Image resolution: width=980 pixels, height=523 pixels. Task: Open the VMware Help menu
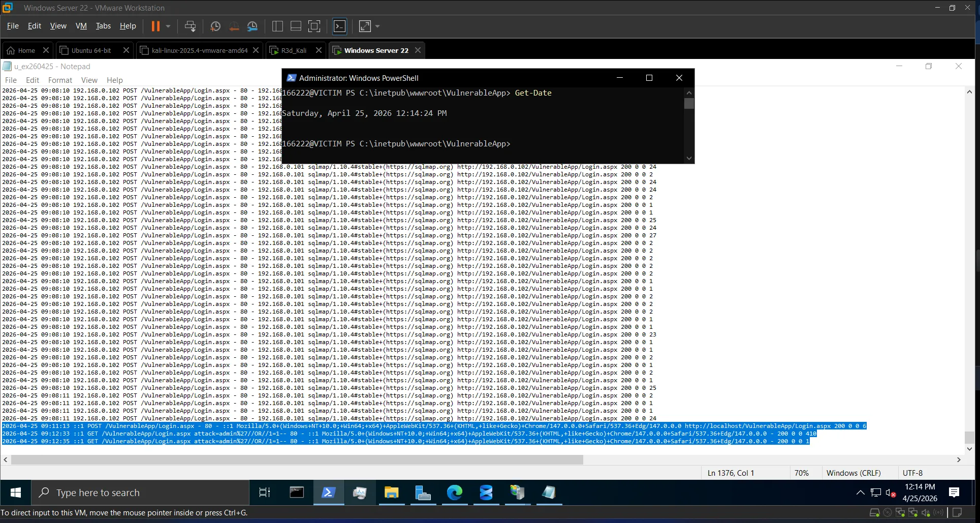128,26
